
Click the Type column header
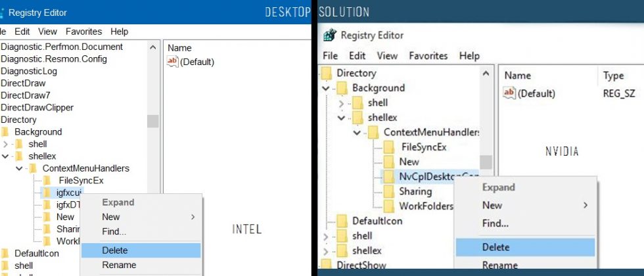[x=613, y=76]
